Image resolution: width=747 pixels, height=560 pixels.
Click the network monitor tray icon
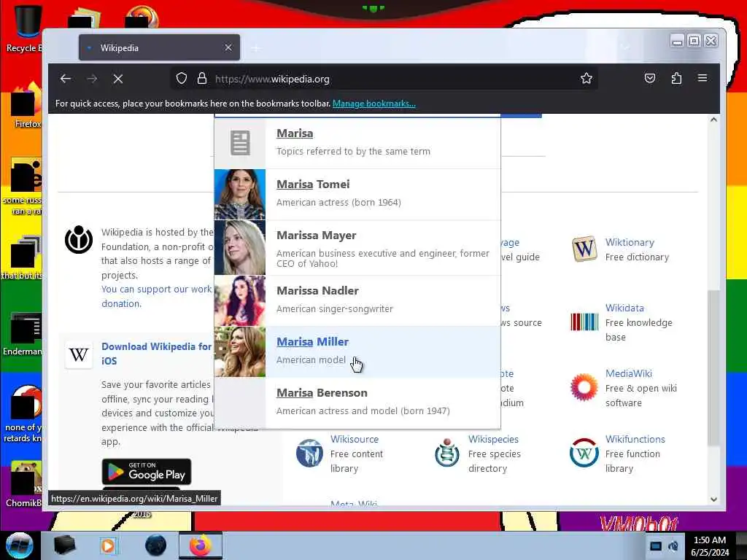(x=656, y=546)
